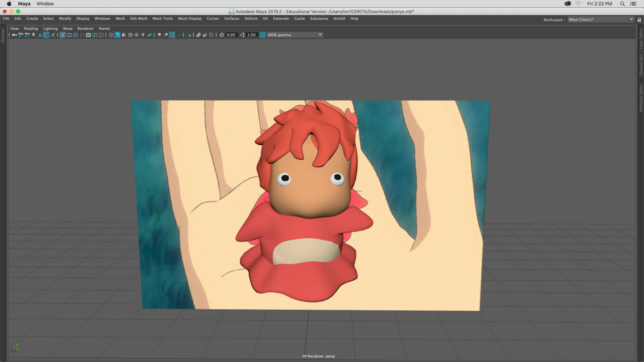Click the Wireframe on Shaded icon

[130, 35]
